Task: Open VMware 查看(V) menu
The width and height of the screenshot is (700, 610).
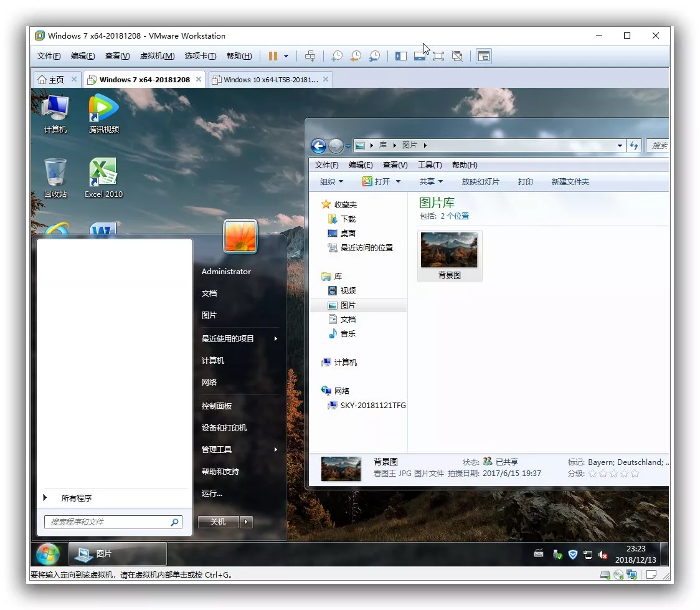Action: click(118, 56)
